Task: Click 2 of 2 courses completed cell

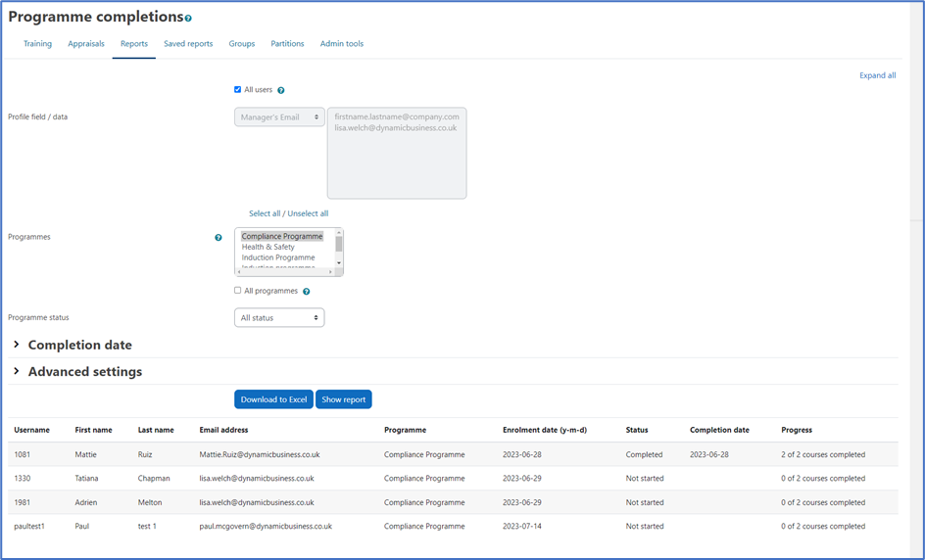Action: pos(823,455)
